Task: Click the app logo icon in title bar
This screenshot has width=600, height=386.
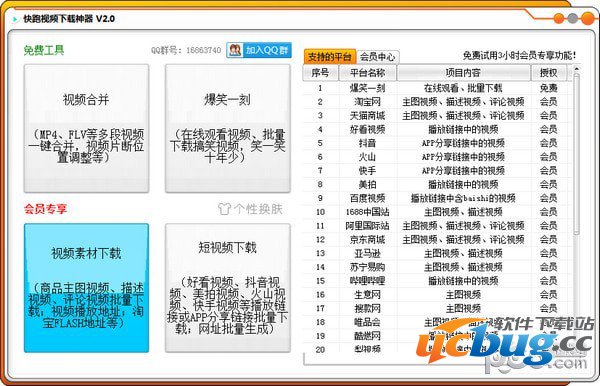Action: point(15,19)
